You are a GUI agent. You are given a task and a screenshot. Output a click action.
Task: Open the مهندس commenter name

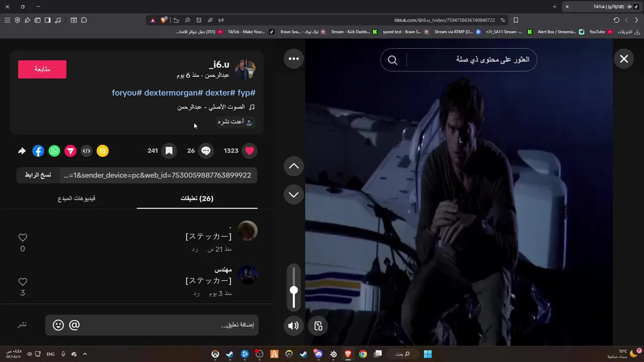[x=223, y=270]
